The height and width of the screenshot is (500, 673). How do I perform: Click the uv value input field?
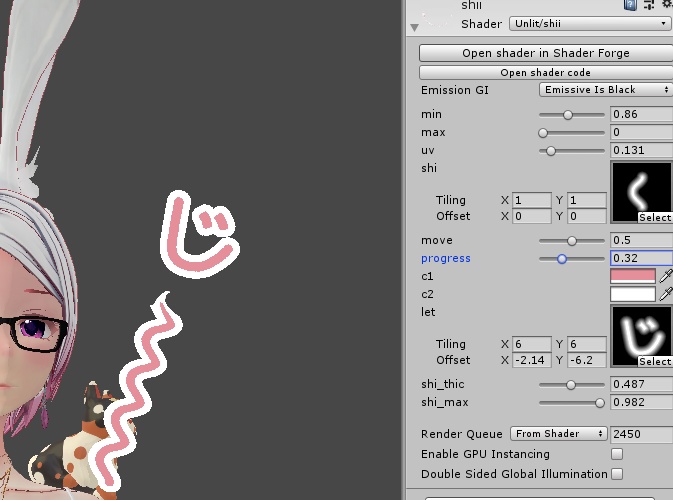click(641, 150)
